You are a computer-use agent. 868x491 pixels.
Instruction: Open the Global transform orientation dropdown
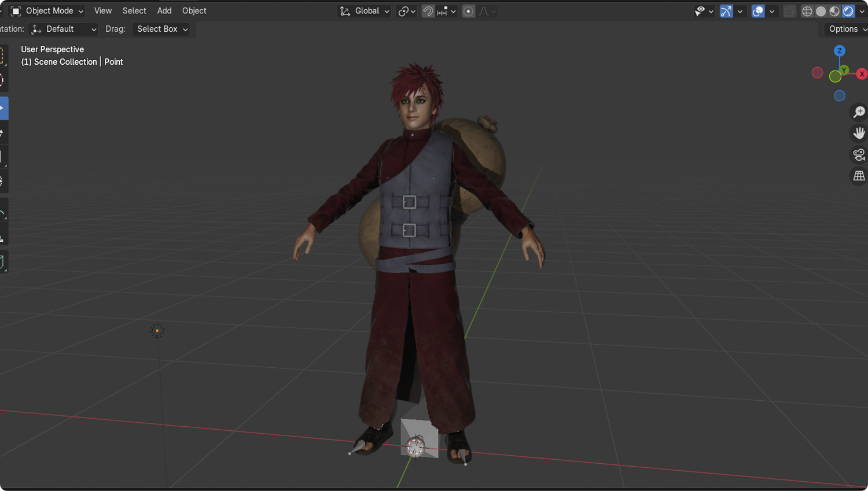[x=365, y=11]
